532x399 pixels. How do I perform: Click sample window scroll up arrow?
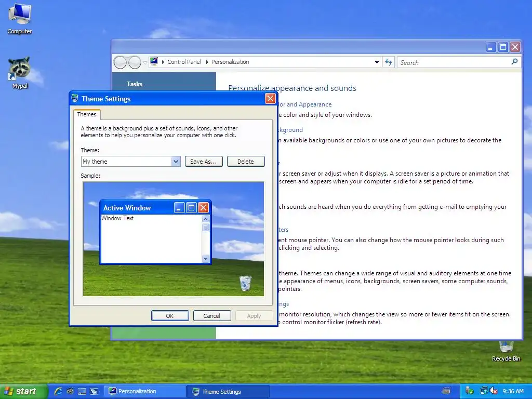tap(205, 219)
